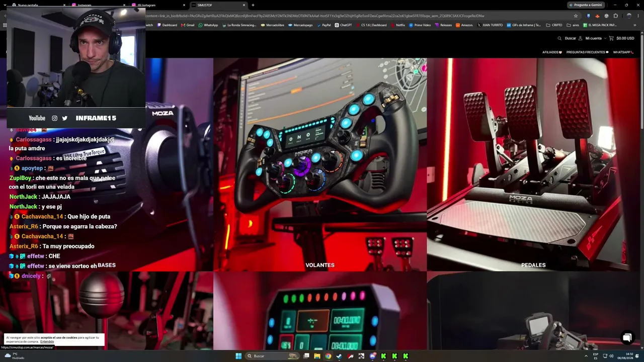Open the Mi cuenta account icon
Viewport: 644px width, 362px height.
(580, 38)
